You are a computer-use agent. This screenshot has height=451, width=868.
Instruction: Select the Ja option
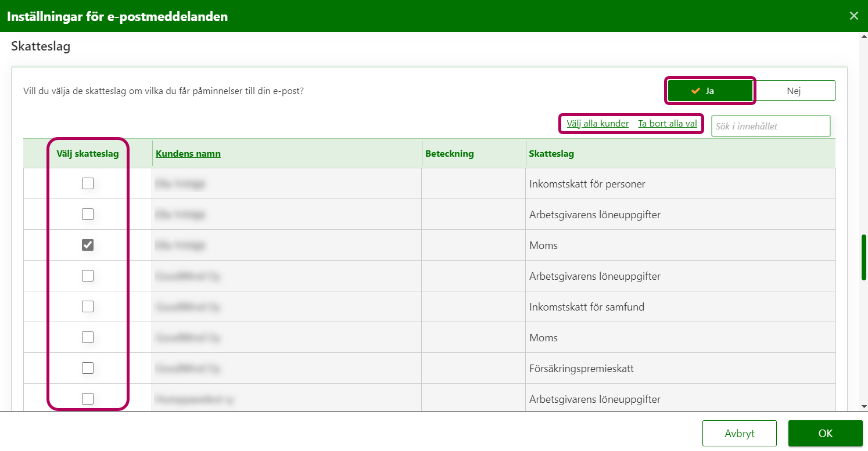710,91
